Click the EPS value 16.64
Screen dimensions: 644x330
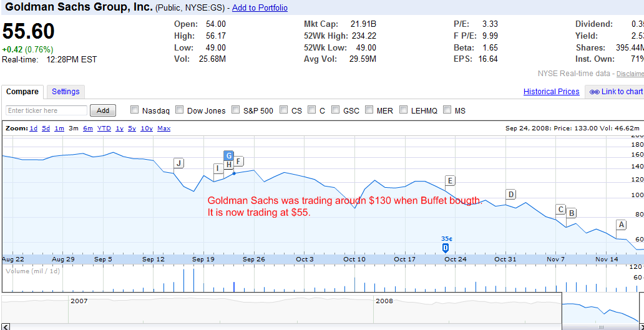click(x=488, y=59)
